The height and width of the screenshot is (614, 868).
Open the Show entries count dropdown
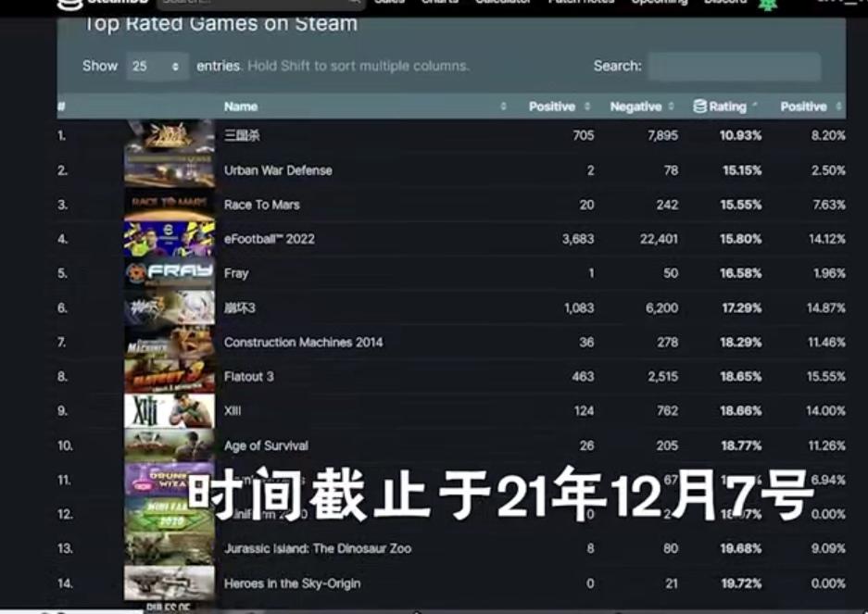(157, 67)
